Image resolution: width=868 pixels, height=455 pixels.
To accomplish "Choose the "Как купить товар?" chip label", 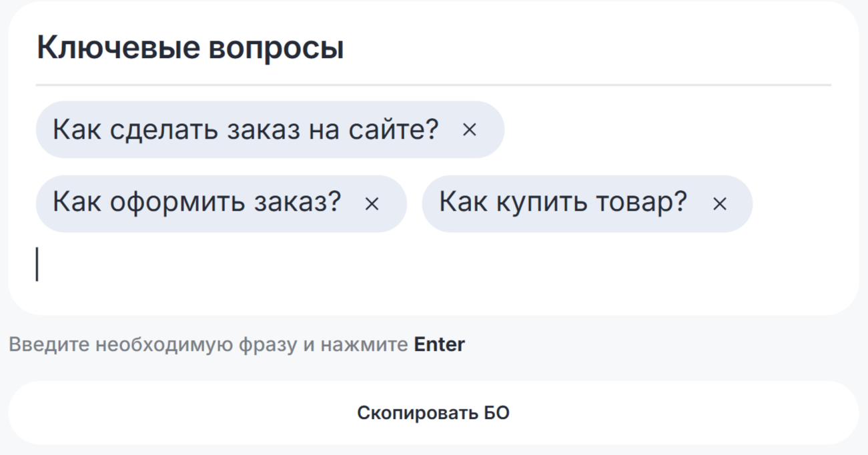I will point(562,203).
